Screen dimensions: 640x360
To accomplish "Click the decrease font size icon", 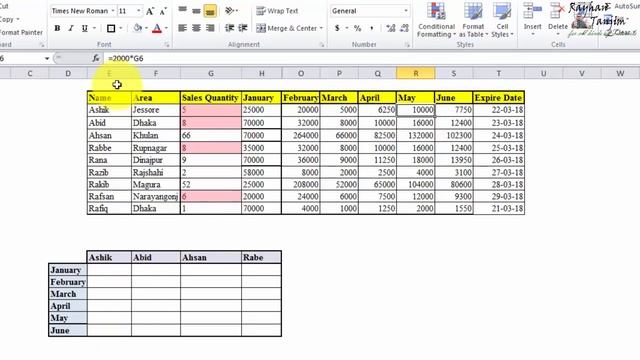I will click(163, 11).
